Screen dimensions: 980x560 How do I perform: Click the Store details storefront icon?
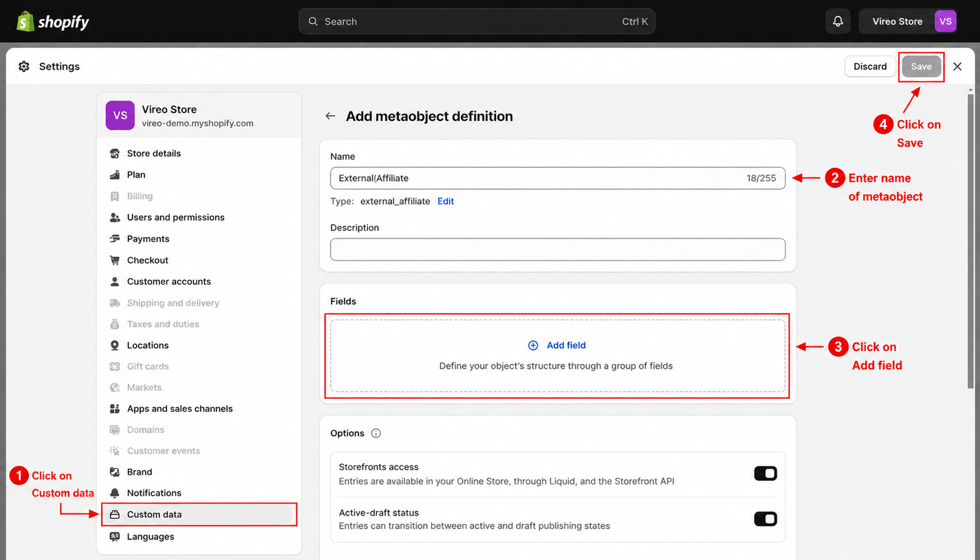click(115, 153)
